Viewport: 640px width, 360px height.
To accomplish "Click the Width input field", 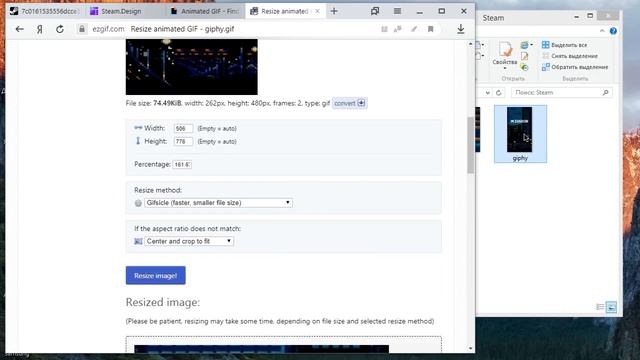I will tap(183, 128).
